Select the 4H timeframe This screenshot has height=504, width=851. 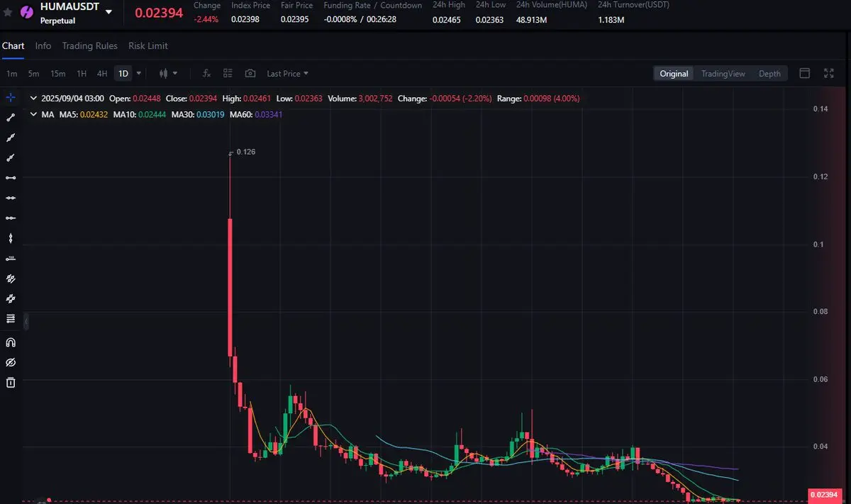[x=102, y=74]
